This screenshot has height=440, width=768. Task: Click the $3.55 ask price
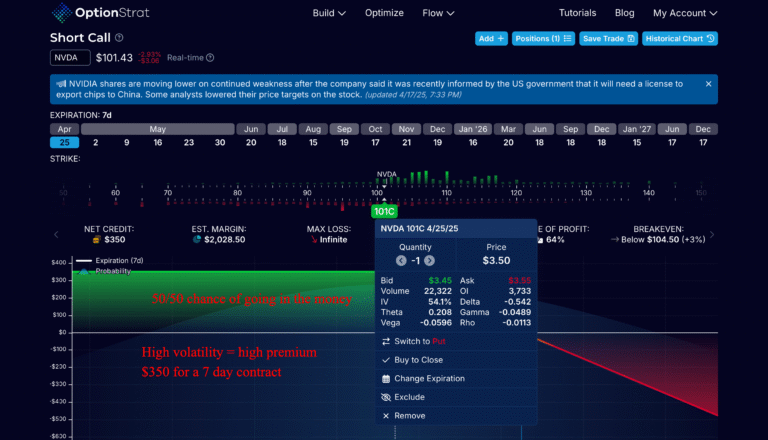(x=519, y=281)
